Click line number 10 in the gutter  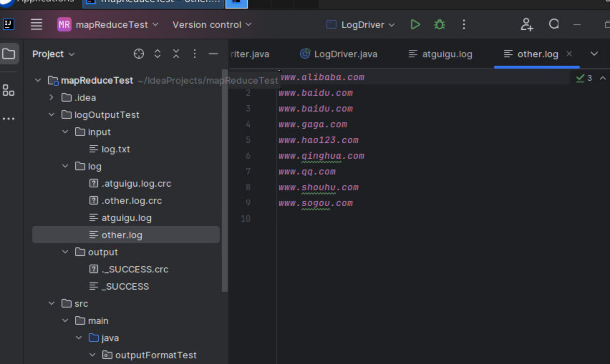[246, 218]
